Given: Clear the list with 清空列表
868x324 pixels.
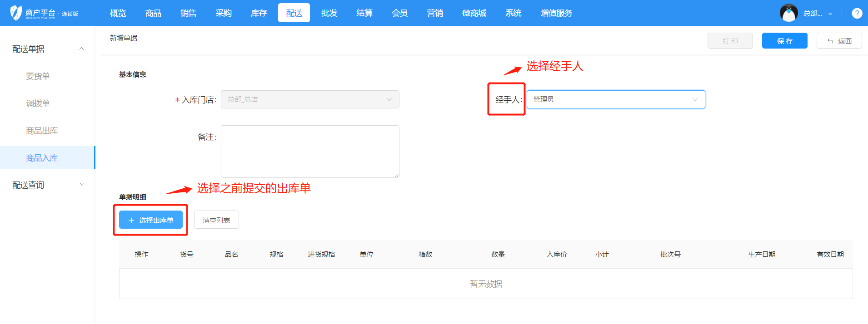Looking at the screenshot, I should 216,220.
